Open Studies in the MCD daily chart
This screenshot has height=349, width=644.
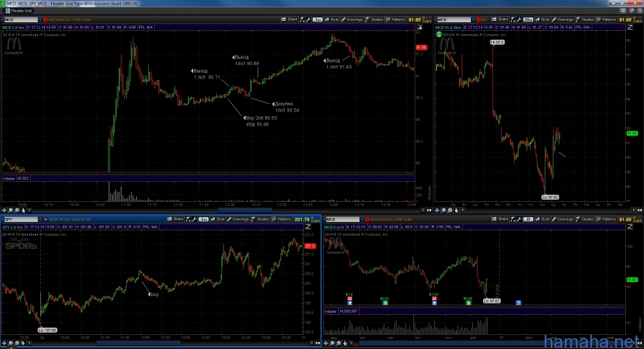pos(584,219)
